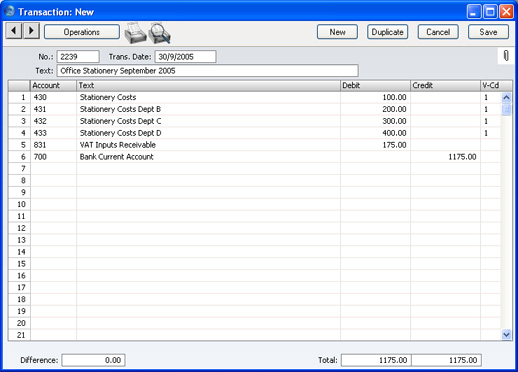Click the Trans. Date field
Viewport: 518px width, 372px height.
pos(185,57)
